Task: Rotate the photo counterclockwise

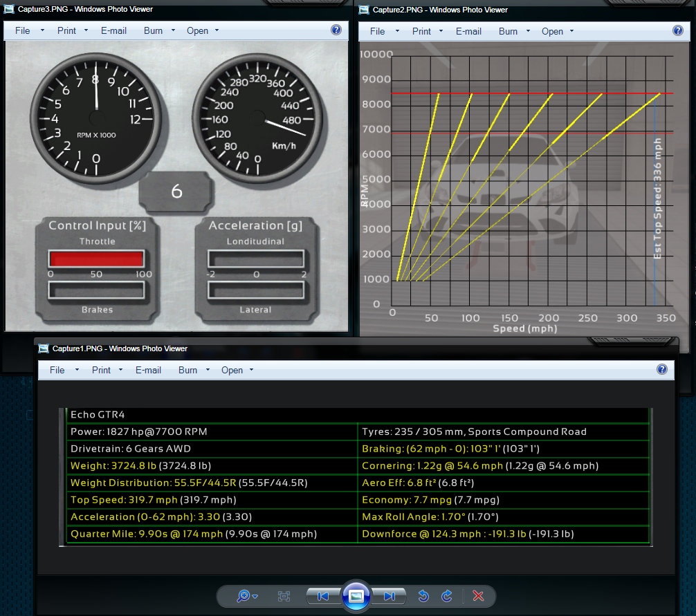Action: point(423,596)
